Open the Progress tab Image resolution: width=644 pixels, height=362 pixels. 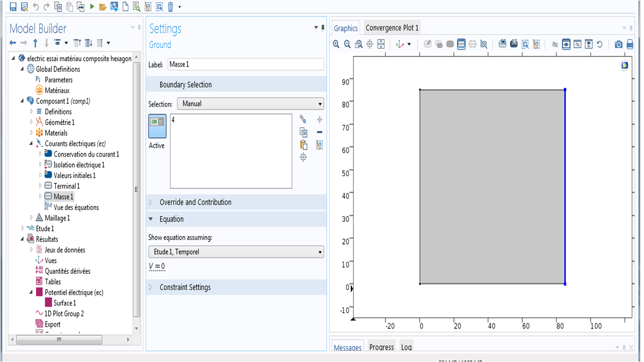point(381,347)
